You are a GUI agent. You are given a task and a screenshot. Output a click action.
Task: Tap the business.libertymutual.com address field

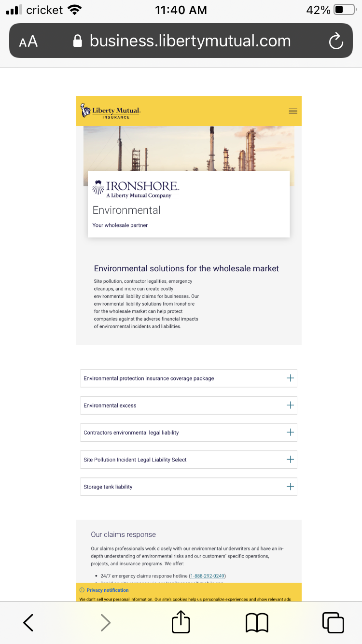181,41
